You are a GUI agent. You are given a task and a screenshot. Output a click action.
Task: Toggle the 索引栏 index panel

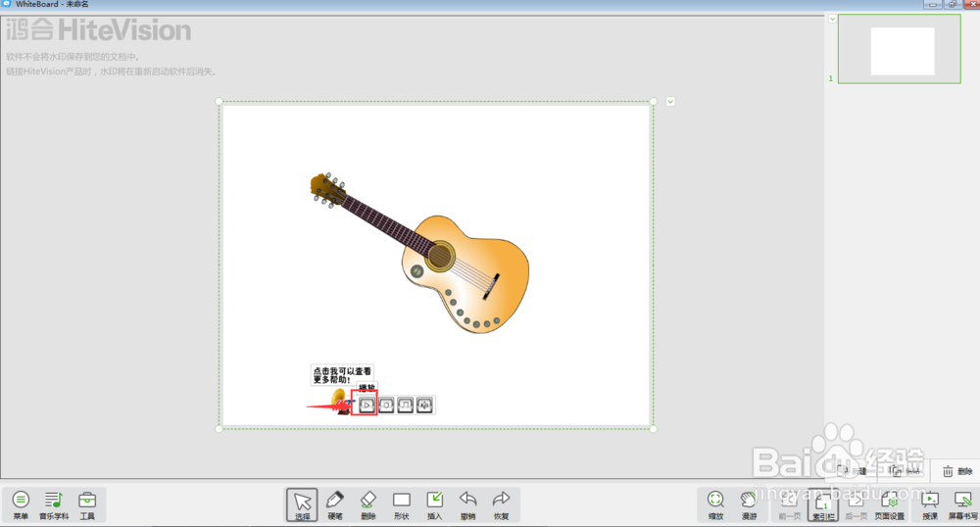(823, 505)
